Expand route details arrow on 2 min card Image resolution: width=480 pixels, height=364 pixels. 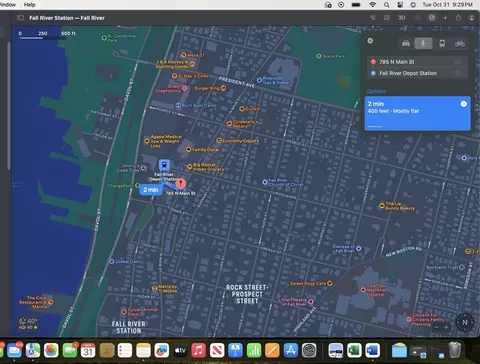pos(463,104)
